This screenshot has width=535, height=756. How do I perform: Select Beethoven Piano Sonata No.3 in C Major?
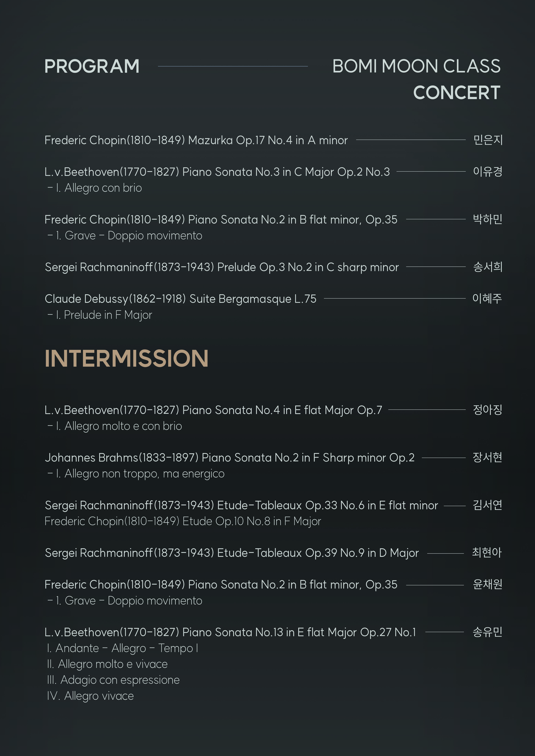[217, 172]
